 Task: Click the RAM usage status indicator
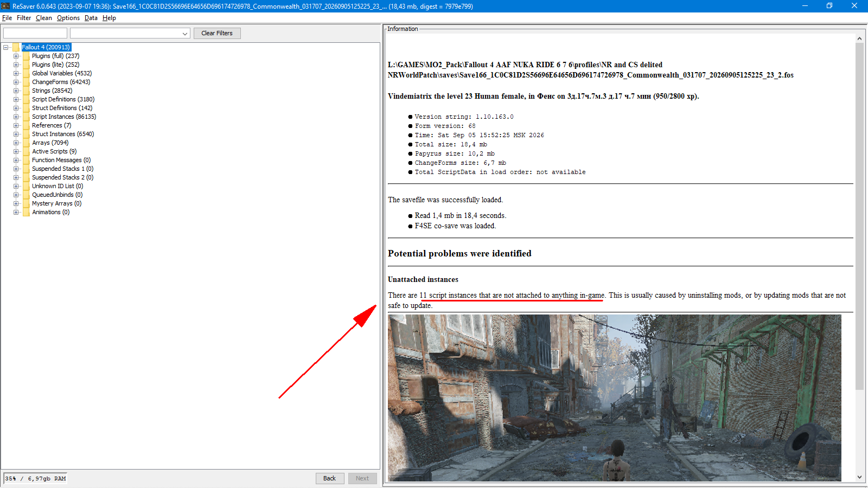pos(35,479)
